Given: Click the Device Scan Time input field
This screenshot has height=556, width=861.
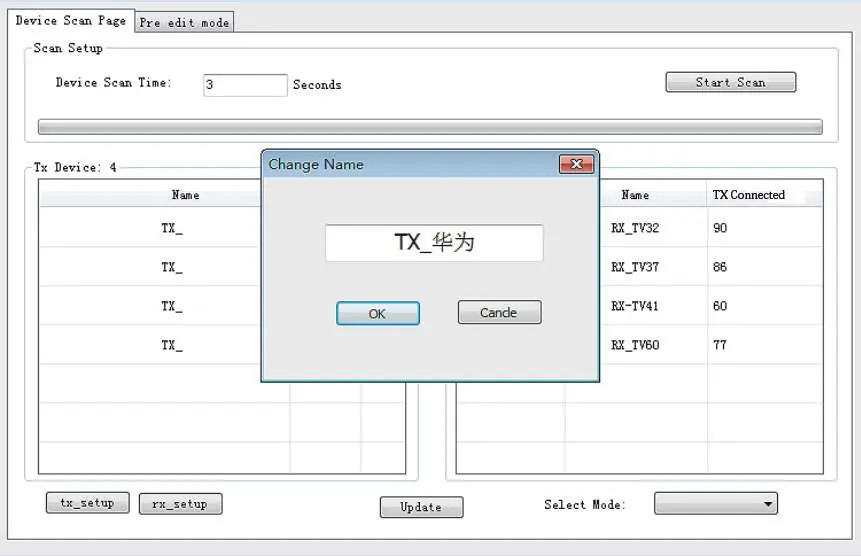Looking at the screenshot, I should coord(245,85).
